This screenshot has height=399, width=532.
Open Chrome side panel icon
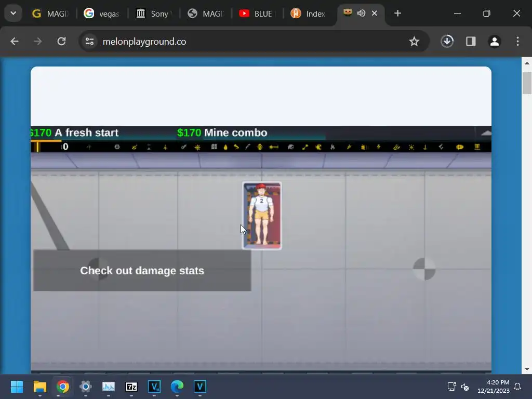tap(471, 42)
